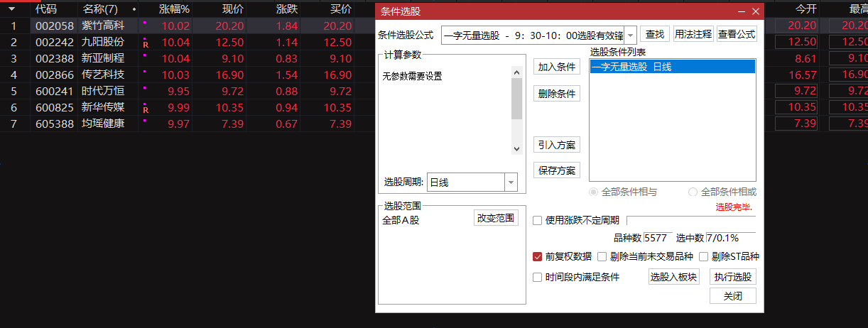Screen dimensions: 868x328
Task: Click stock code 605388
Action: [55, 124]
